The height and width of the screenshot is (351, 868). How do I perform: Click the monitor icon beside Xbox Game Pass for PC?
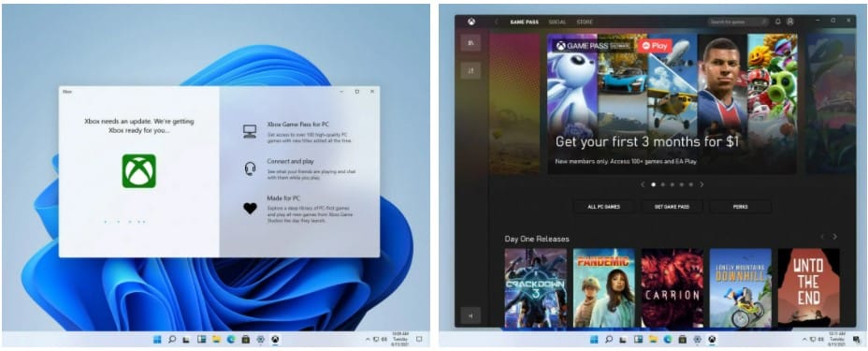coord(250,131)
